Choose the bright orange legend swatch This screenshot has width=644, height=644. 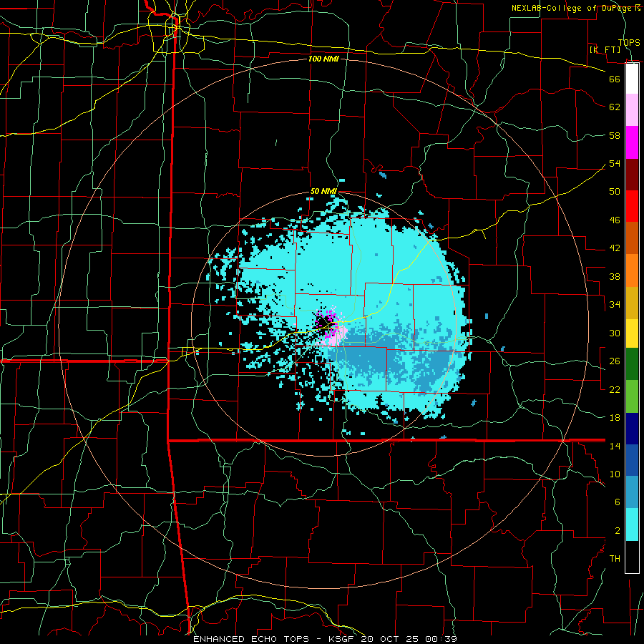pyautogui.click(x=632, y=270)
